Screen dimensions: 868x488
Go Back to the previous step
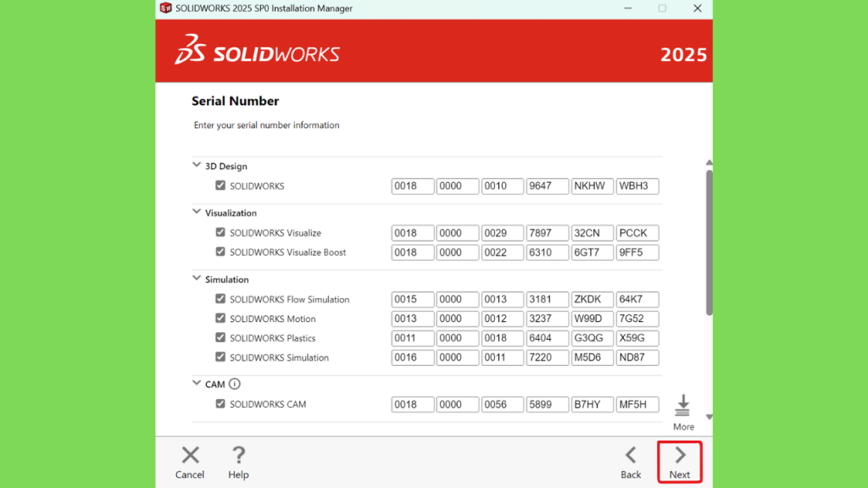point(631,463)
